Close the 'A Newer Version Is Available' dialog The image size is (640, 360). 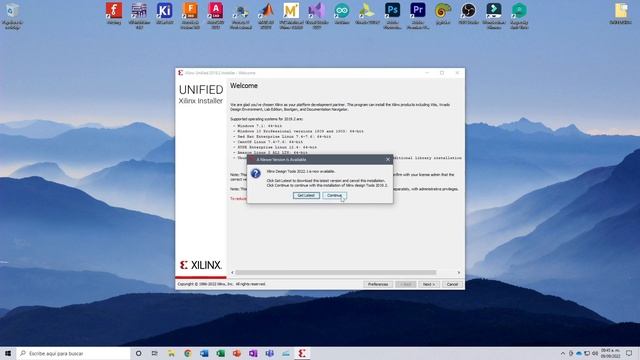click(x=388, y=159)
